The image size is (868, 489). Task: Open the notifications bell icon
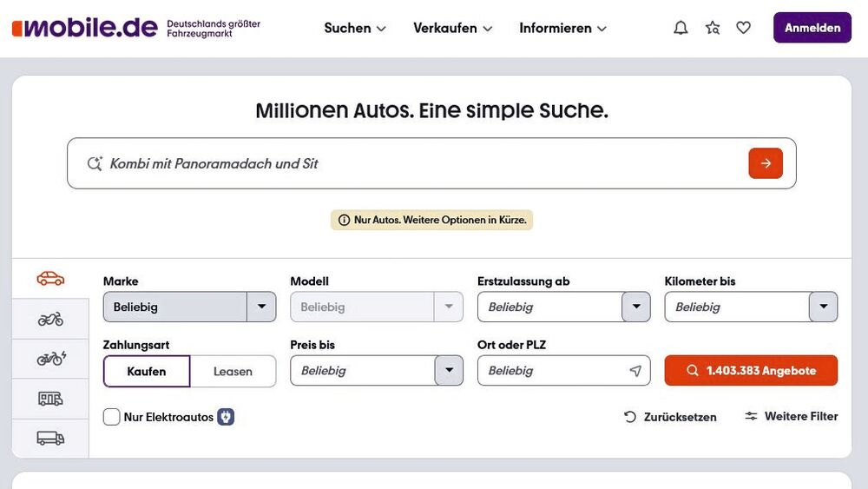point(681,28)
